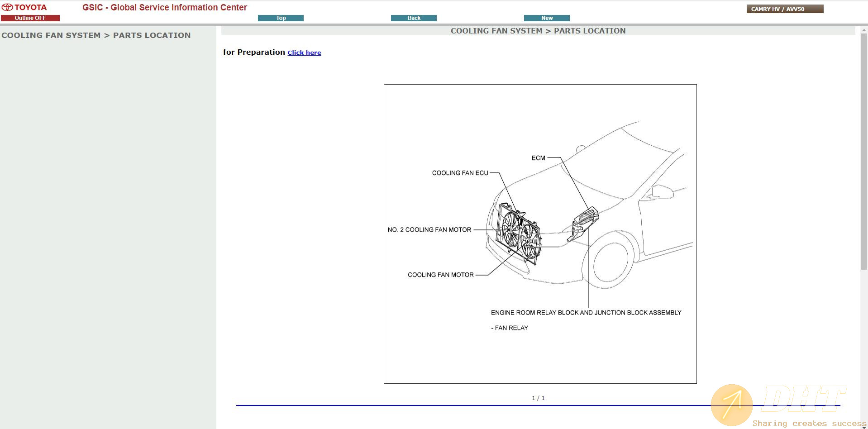Image resolution: width=868 pixels, height=429 pixels.
Task: Click the content header COOLING FAN SYSTEM > PARTS LOCATION
Action: tap(538, 31)
